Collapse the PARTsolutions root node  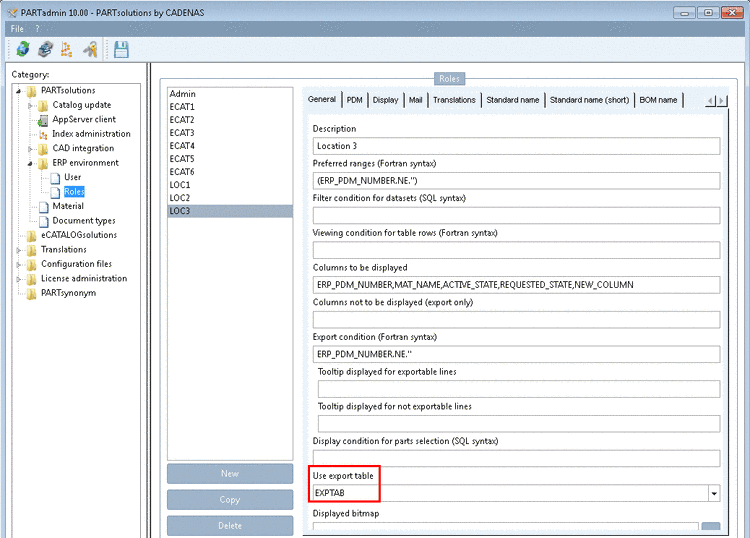[19, 91]
